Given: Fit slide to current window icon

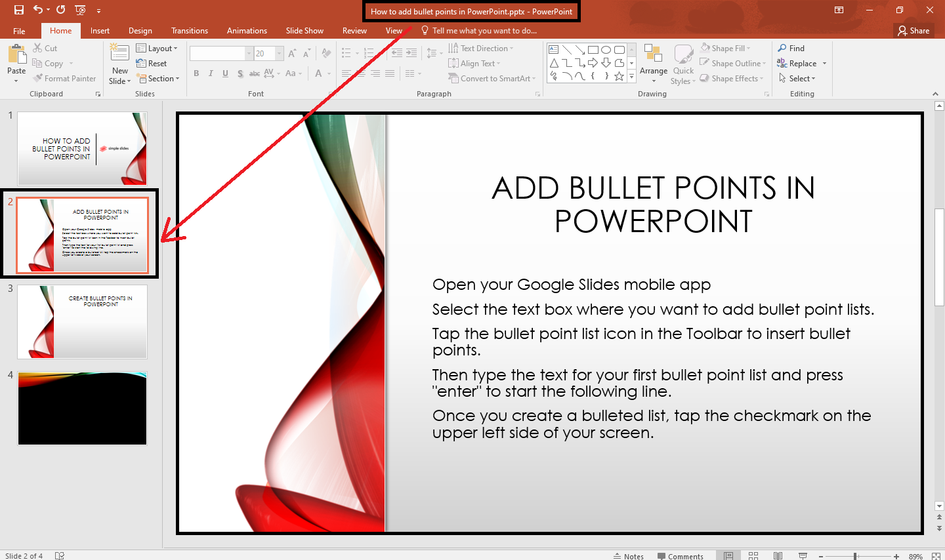Looking at the screenshot, I should 936,556.
